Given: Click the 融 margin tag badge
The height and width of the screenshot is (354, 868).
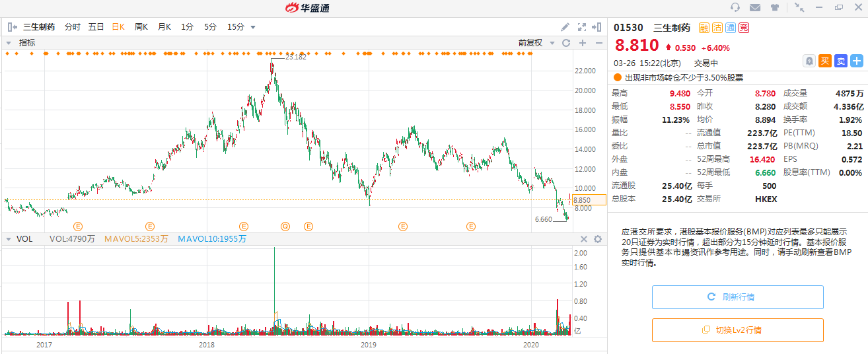Looking at the screenshot, I should pyautogui.click(x=704, y=28).
